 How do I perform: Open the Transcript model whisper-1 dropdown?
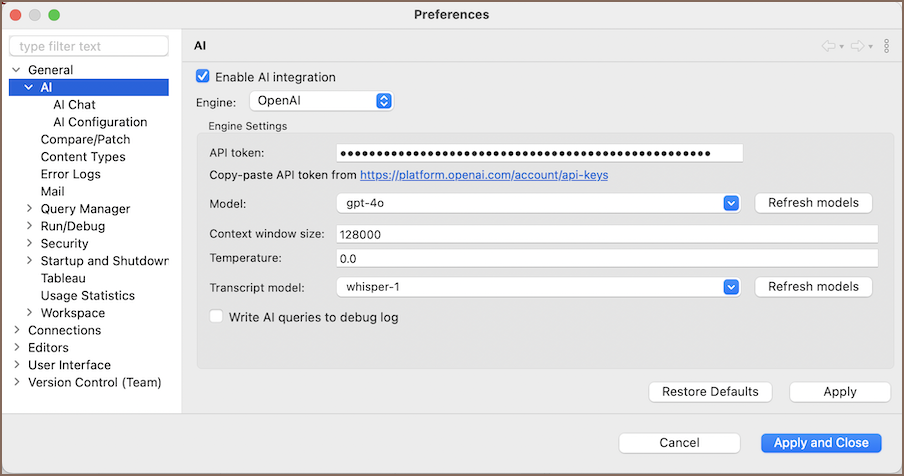coord(537,287)
